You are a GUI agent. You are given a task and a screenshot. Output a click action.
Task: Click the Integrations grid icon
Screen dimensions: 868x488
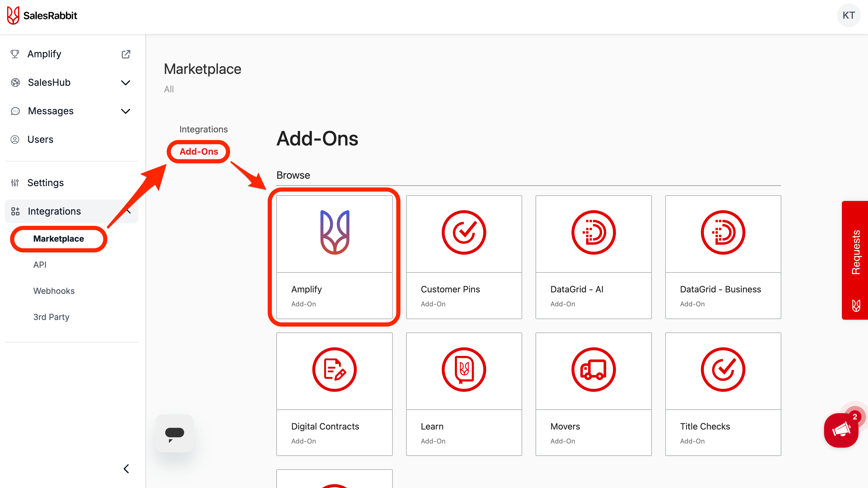coord(15,211)
